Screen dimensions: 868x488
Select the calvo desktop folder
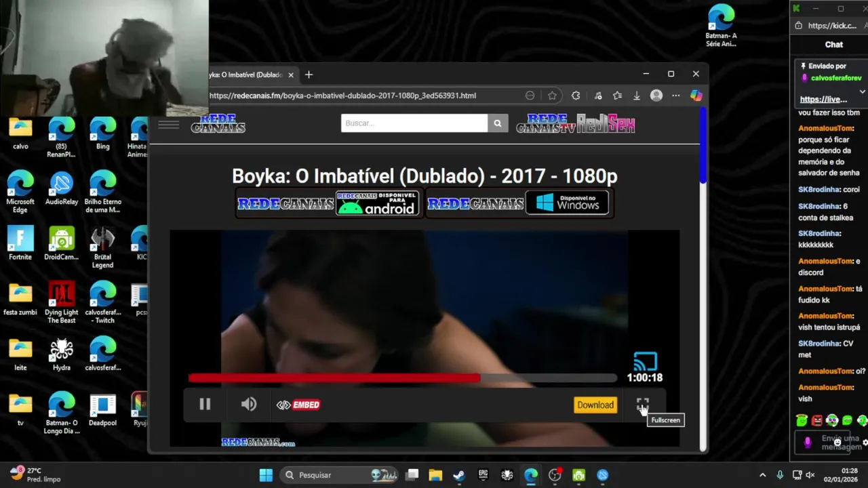(20, 134)
